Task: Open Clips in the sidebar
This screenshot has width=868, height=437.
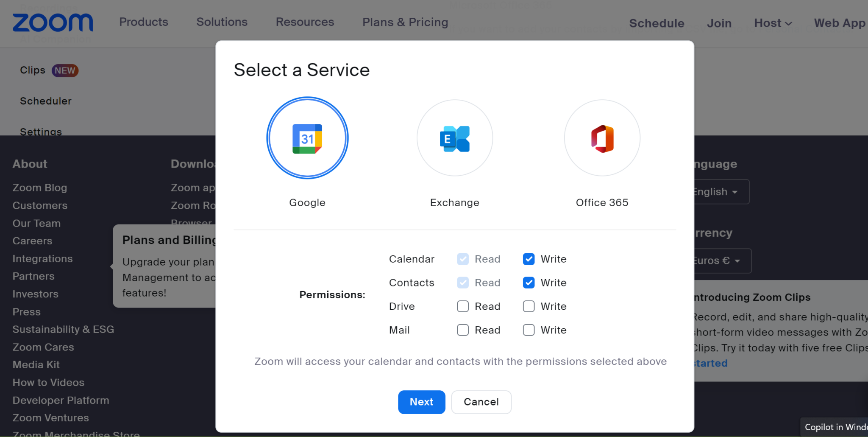Action: [x=33, y=70]
